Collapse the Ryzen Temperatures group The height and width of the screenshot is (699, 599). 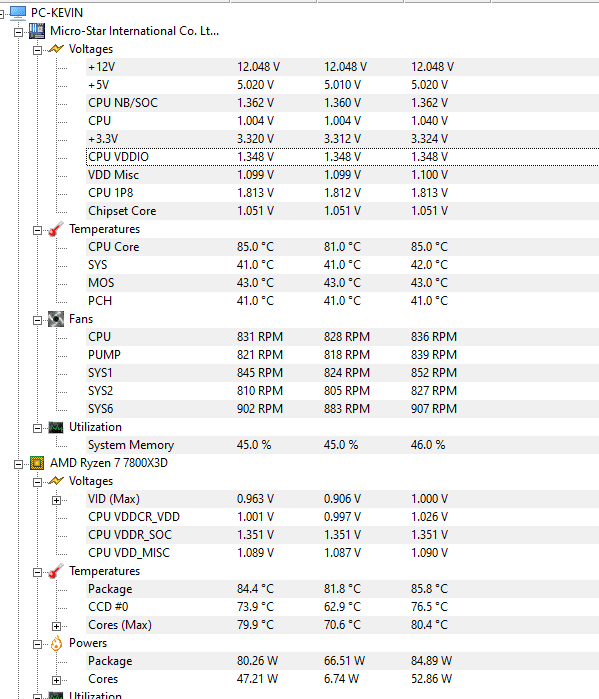click(37, 572)
